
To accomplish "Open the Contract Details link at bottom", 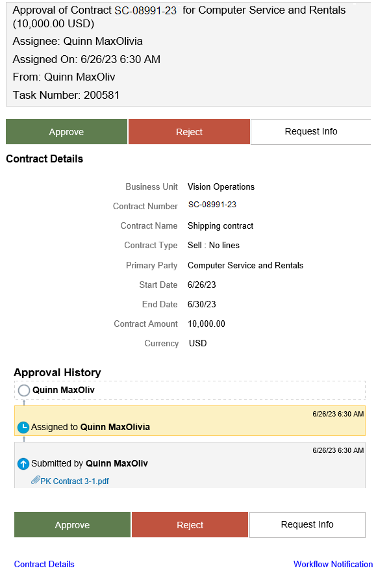I will (x=44, y=564).
